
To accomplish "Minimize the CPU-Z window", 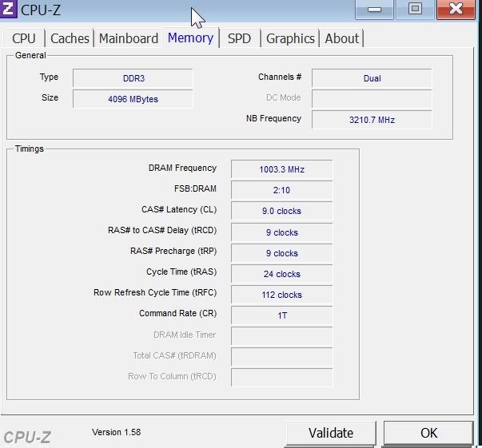I will pyautogui.click(x=374, y=10).
